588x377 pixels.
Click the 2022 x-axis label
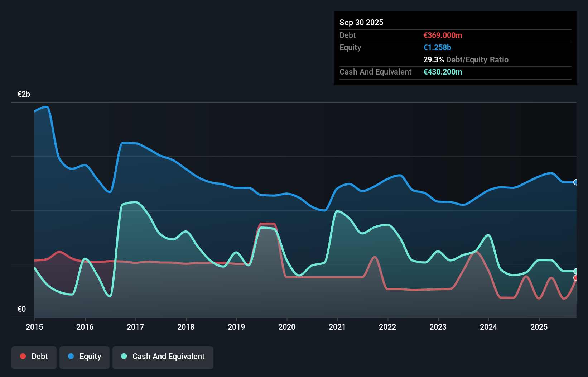point(388,327)
